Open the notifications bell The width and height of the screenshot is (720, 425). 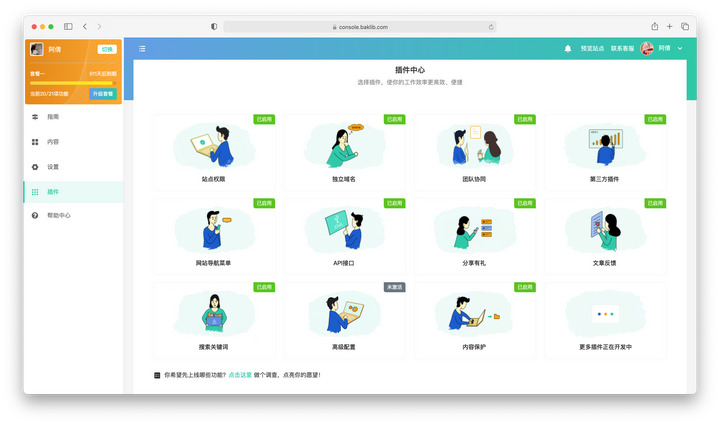coord(568,49)
